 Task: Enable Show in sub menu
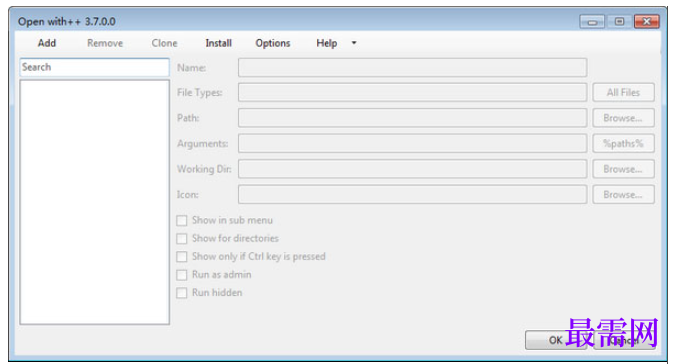[182, 221]
